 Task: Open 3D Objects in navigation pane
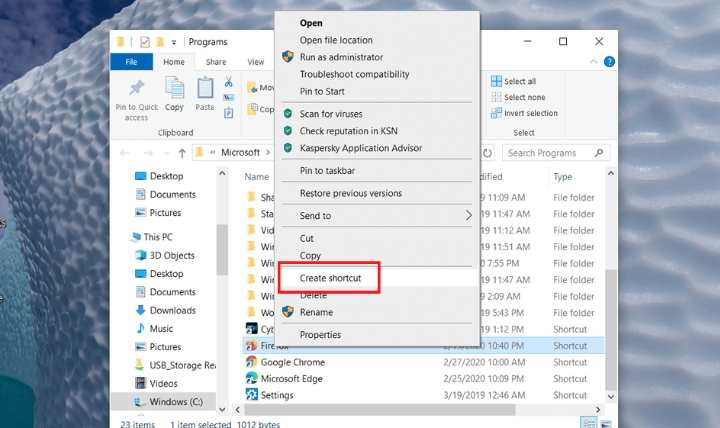172,255
